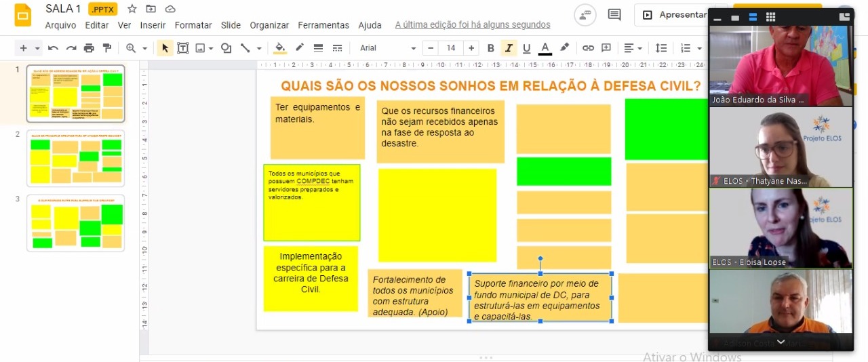Viewport: 868px width, 362px height.
Task: Open the comment history speech bubble
Action: pos(614,14)
